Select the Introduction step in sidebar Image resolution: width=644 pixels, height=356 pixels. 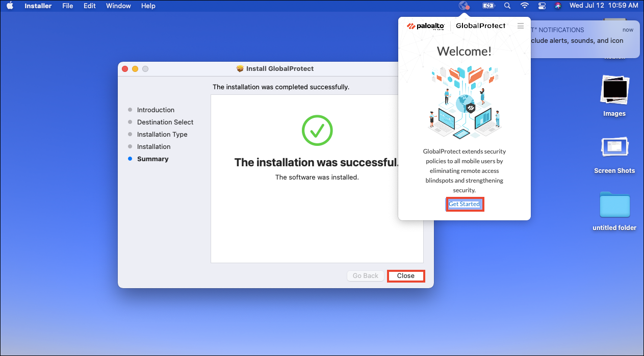pyautogui.click(x=156, y=110)
